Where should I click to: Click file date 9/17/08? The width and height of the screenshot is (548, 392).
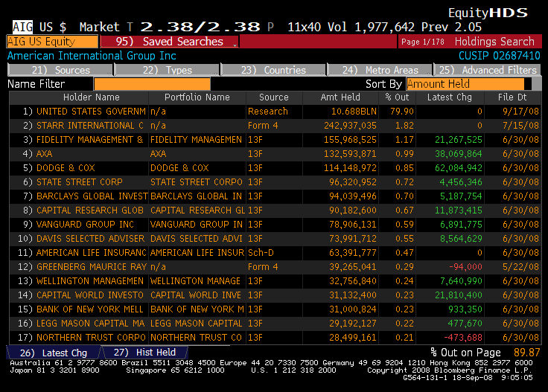pyautogui.click(x=520, y=112)
